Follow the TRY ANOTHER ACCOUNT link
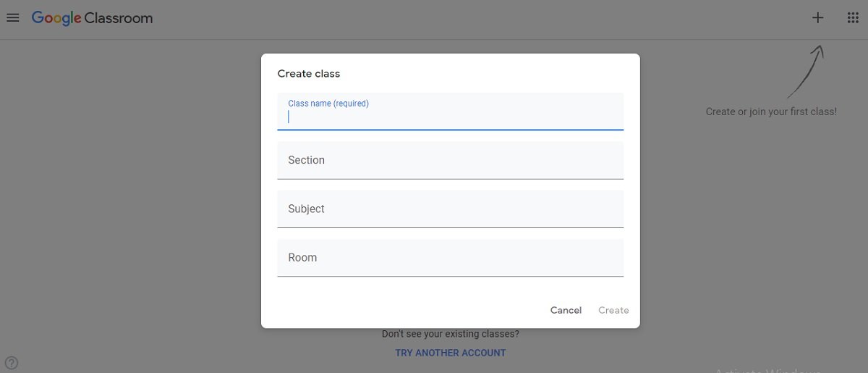 pyautogui.click(x=450, y=353)
